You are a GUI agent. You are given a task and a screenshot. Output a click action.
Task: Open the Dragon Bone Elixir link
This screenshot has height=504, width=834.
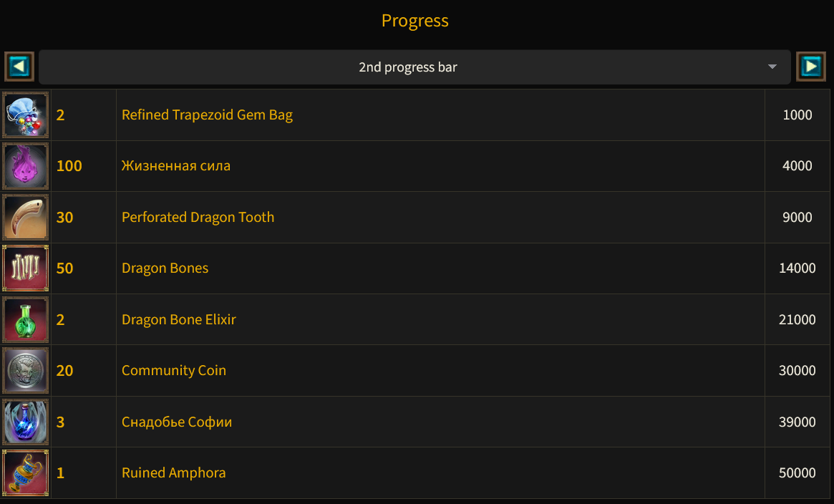point(179,319)
